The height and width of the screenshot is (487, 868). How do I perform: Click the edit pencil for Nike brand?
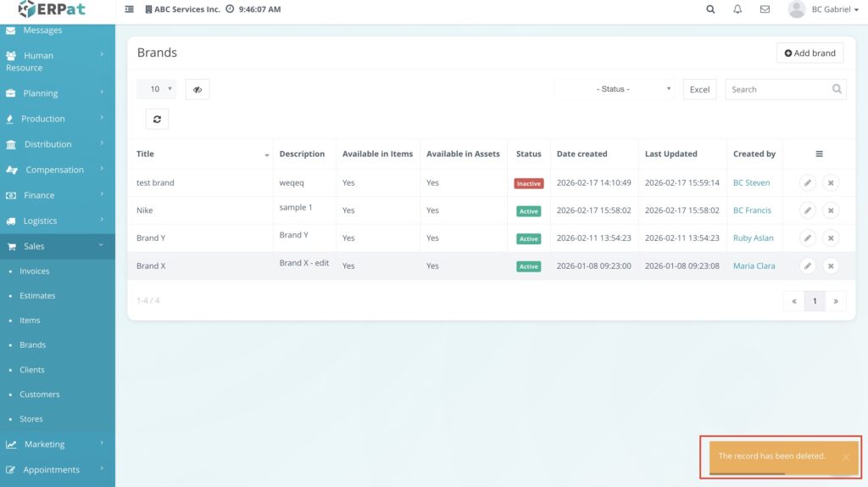click(x=807, y=210)
